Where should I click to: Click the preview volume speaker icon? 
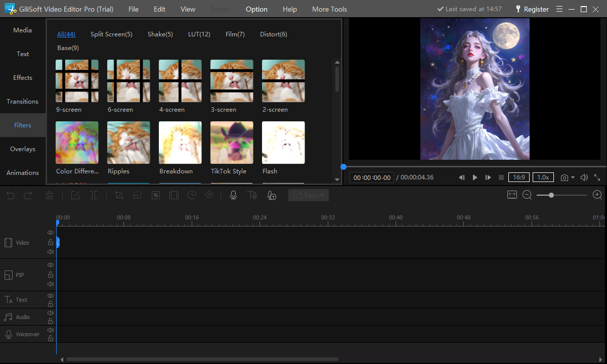(584, 177)
